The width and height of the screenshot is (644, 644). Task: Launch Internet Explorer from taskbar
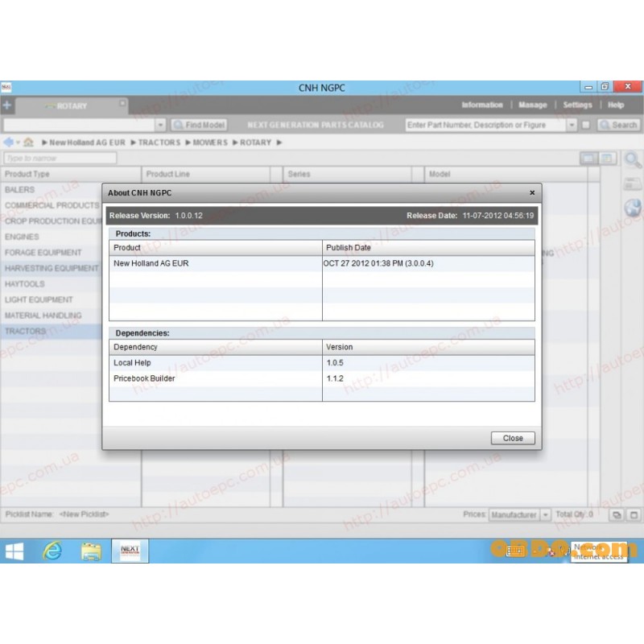[x=52, y=551]
